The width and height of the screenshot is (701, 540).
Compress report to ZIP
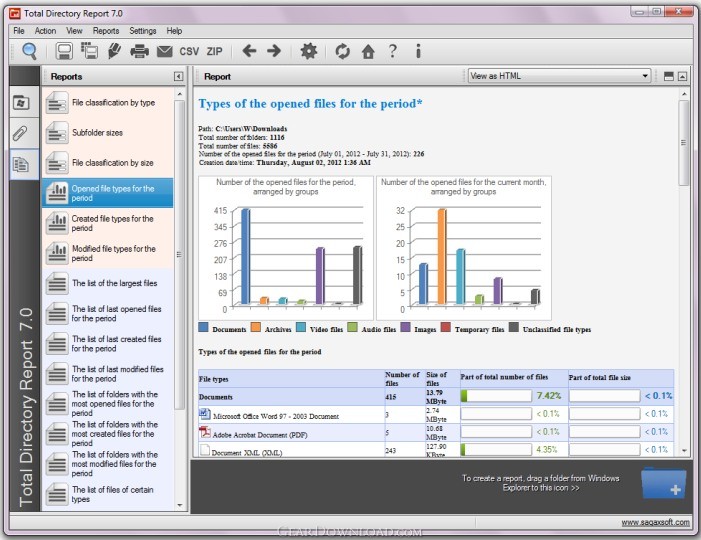214,51
